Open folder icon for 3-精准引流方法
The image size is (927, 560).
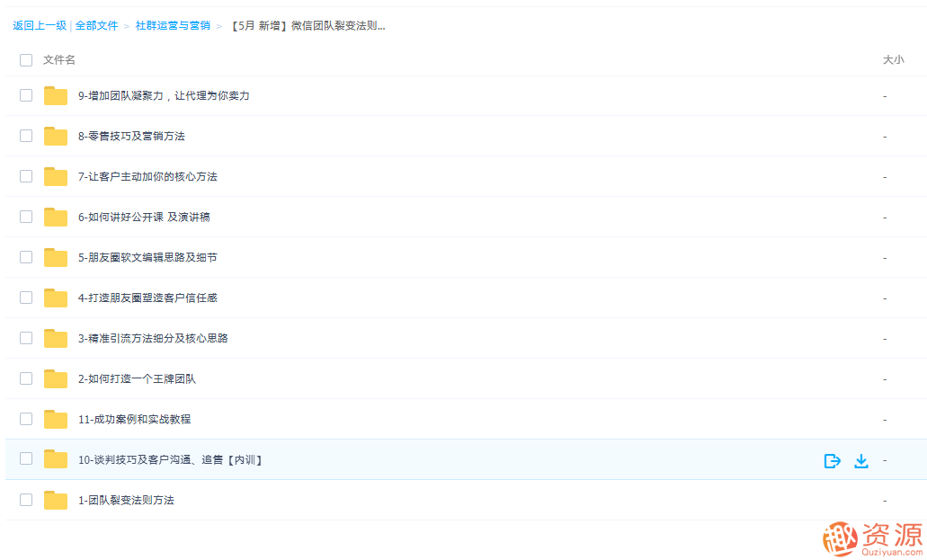[x=56, y=338]
